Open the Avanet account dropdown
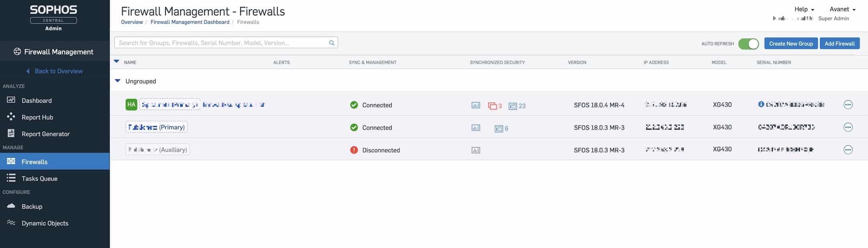Image resolution: width=868 pixels, height=248 pixels. pos(842,9)
